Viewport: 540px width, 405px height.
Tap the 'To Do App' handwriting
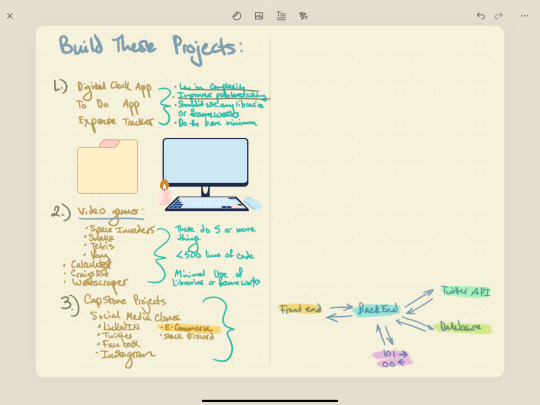coord(108,105)
